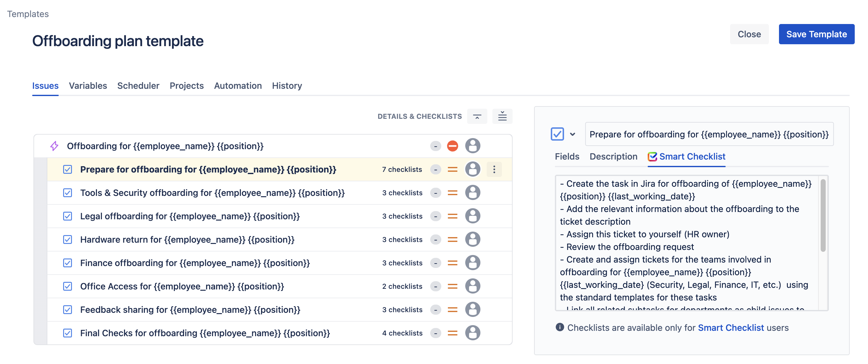Click the dash badge on Legal offboarding row
Image resolution: width=868 pixels, height=364 pixels.
[435, 216]
